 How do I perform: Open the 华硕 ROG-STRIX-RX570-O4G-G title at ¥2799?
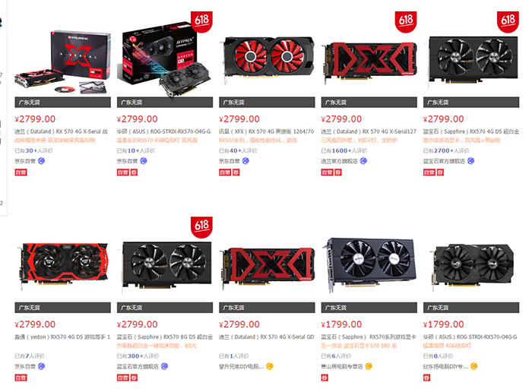[x=163, y=131]
